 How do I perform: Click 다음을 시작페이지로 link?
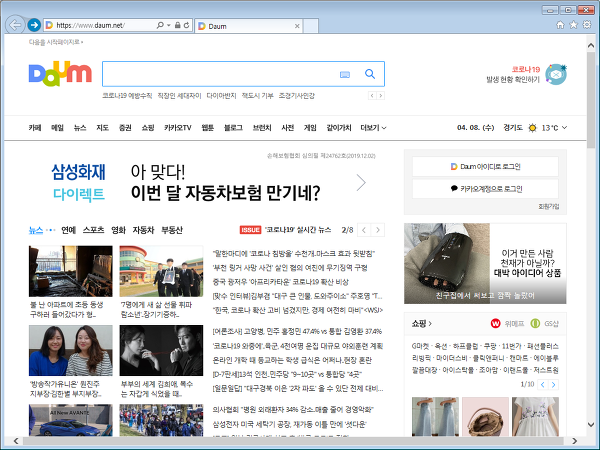56,42
